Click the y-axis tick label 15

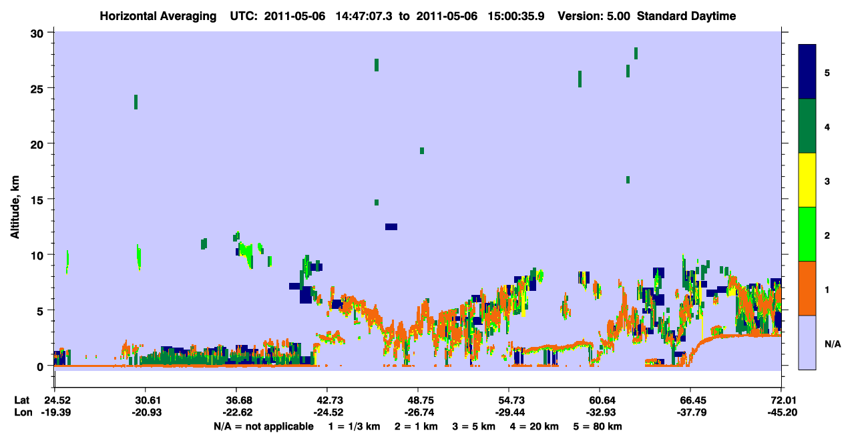39,199
